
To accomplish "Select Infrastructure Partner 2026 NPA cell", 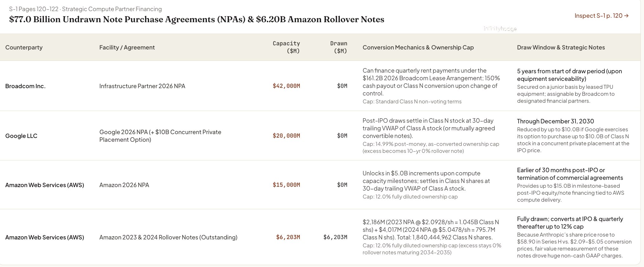I will tap(142, 86).
